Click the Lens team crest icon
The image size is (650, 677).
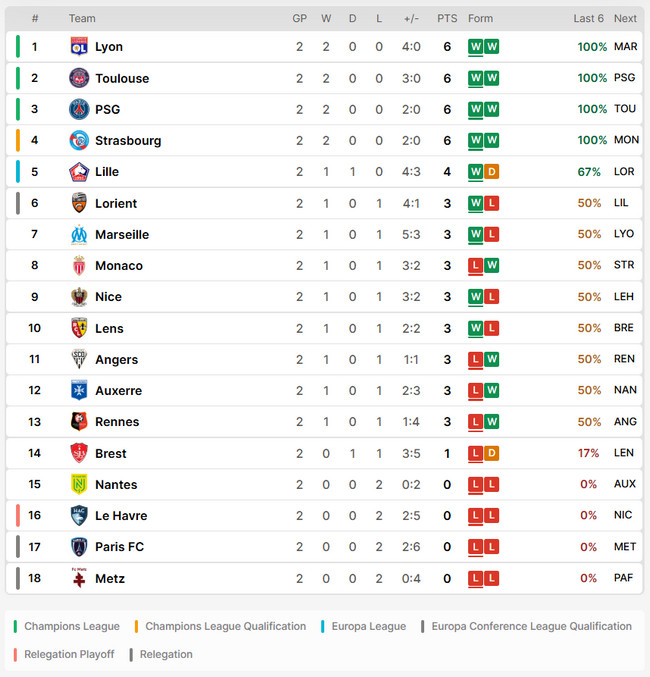pyautogui.click(x=79, y=328)
